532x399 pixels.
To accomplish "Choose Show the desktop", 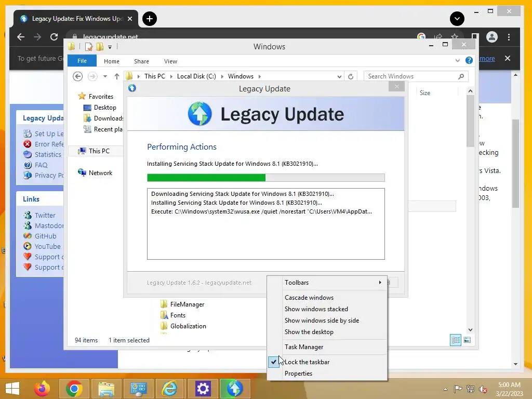I will point(335,332).
